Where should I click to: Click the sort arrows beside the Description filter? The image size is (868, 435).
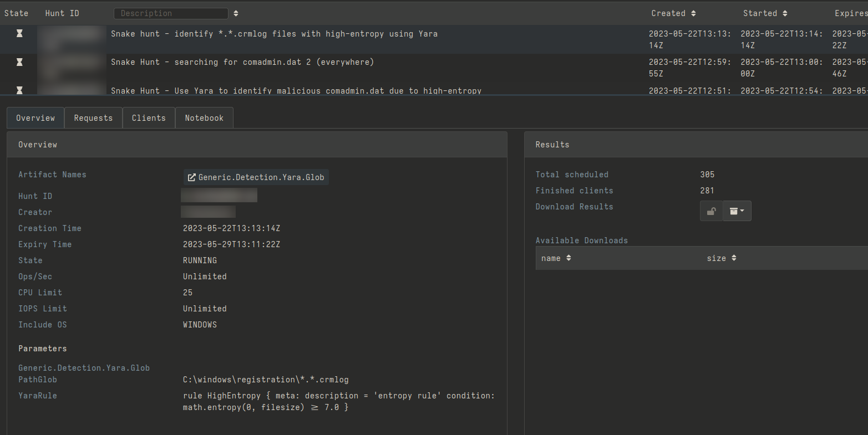tap(236, 13)
